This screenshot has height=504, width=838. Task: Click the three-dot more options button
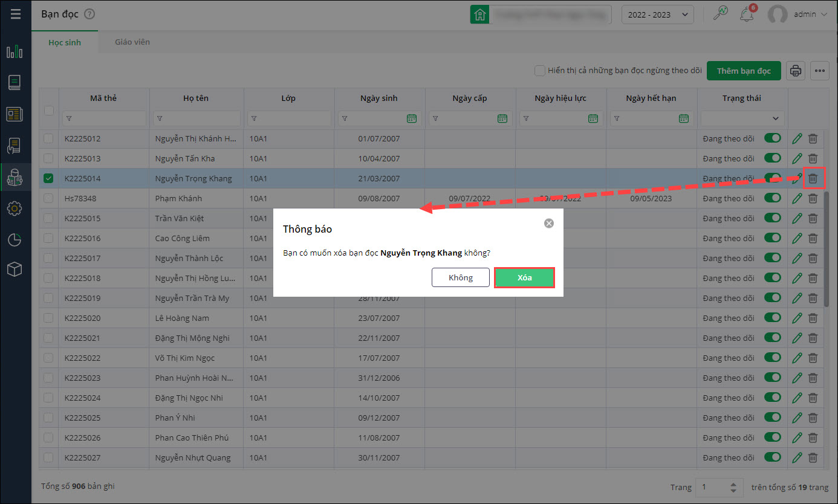[x=820, y=71]
